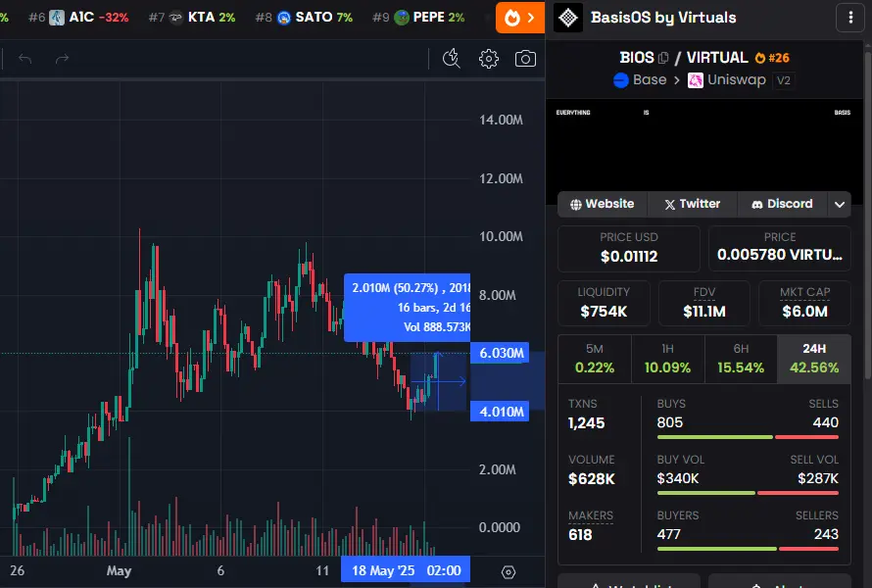Click the buyers versus sellers ratio bar

coord(748,549)
